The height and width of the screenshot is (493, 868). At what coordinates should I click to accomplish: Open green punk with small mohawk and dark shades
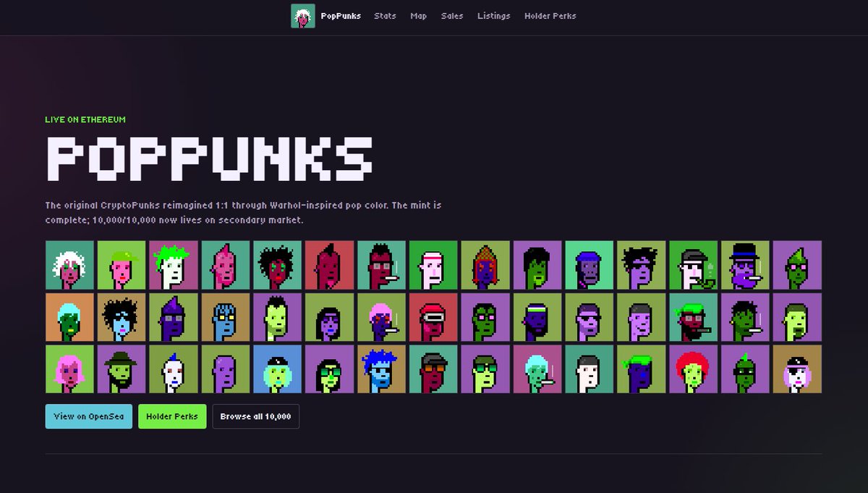click(x=745, y=369)
